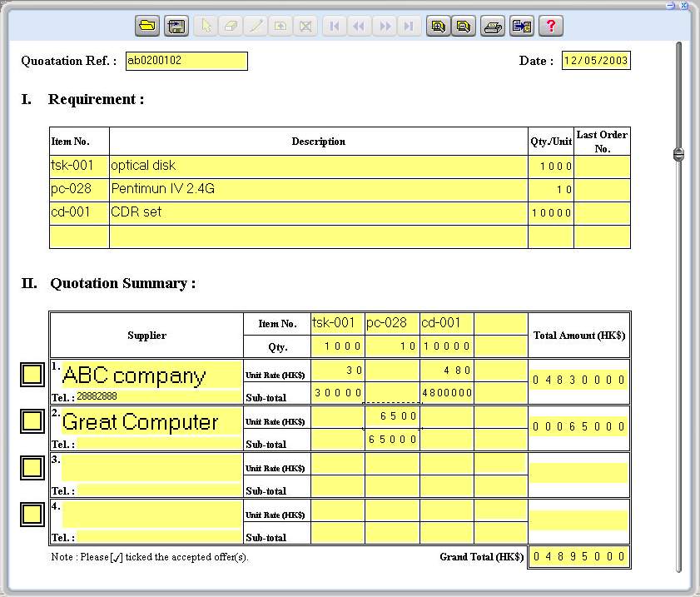Click the Grand Total amount field
The width and height of the screenshot is (700, 597).
(x=579, y=557)
